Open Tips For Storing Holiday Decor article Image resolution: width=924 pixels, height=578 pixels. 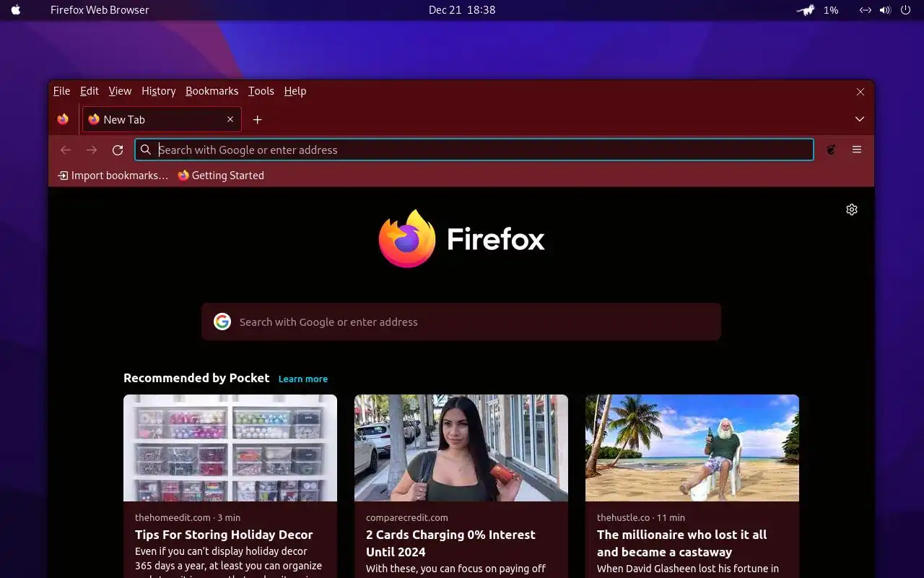[224, 535]
